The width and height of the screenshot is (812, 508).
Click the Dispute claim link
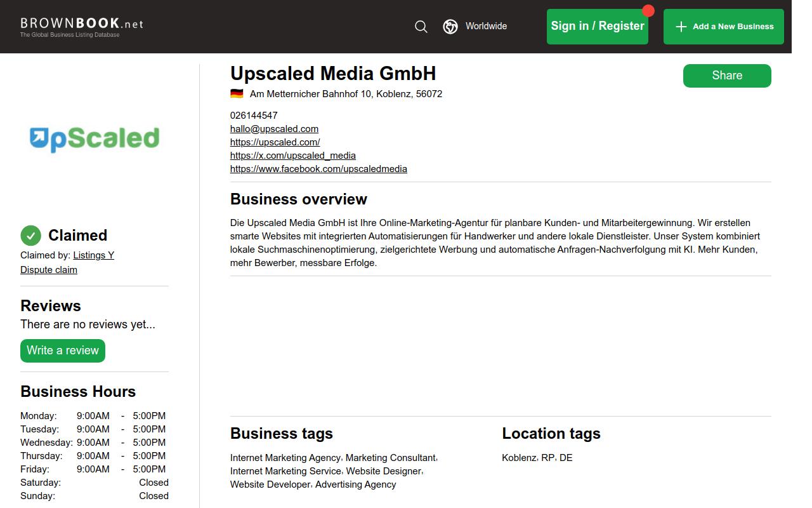click(x=48, y=269)
